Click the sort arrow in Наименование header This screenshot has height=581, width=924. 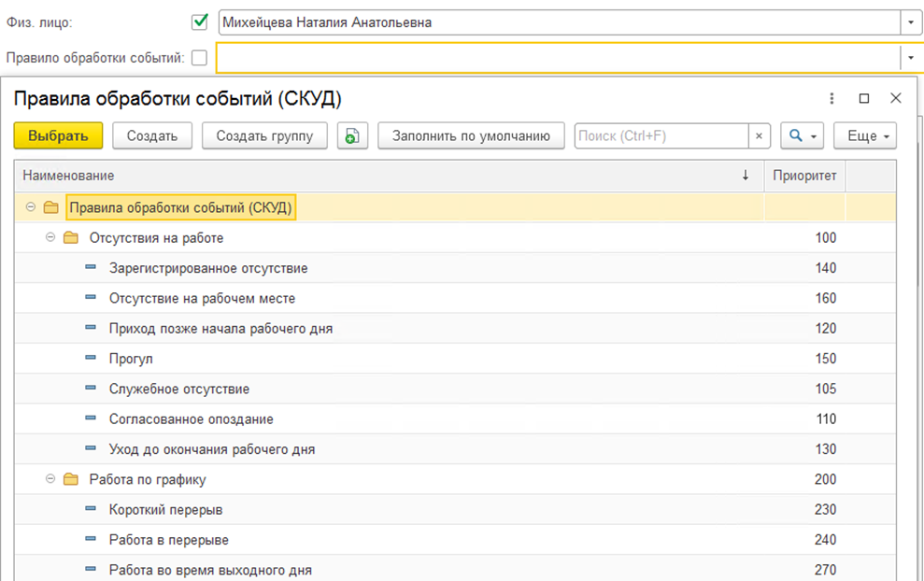tap(745, 176)
